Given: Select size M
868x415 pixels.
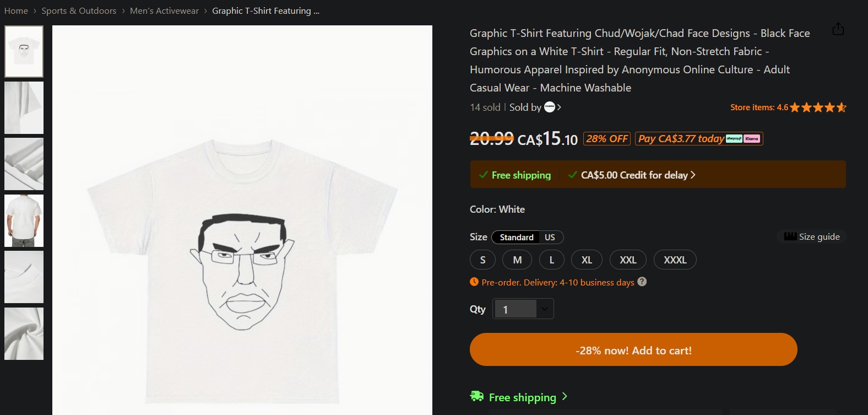Looking at the screenshot, I should (x=517, y=260).
